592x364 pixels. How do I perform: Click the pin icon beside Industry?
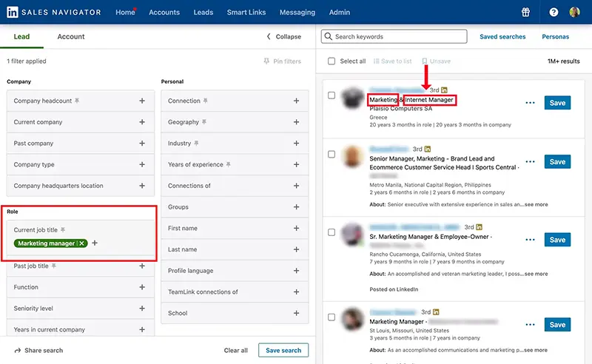(196, 143)
